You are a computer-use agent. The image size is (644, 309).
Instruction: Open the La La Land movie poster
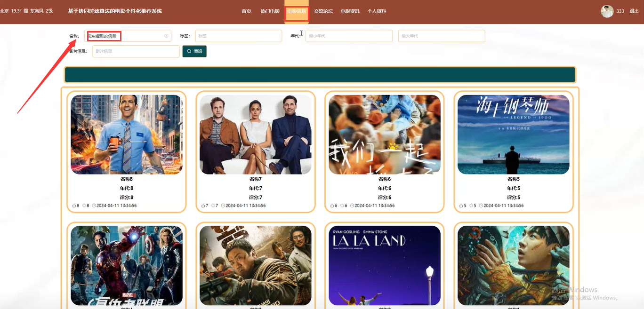[385, 265]
